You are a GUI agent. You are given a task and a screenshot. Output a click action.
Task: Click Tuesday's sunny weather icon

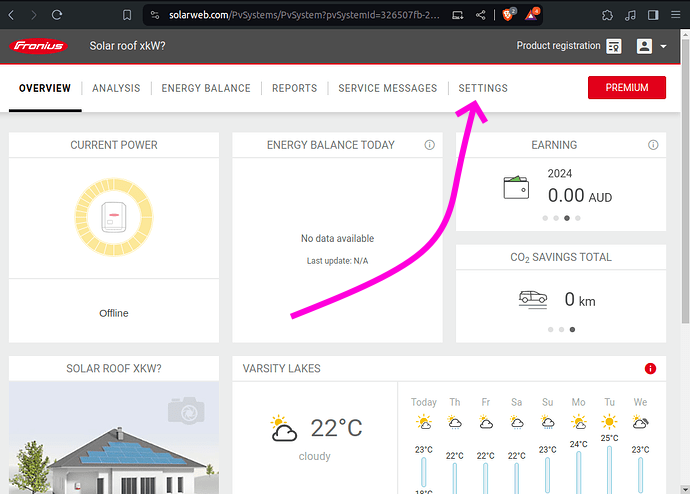(x=609, y=422)
